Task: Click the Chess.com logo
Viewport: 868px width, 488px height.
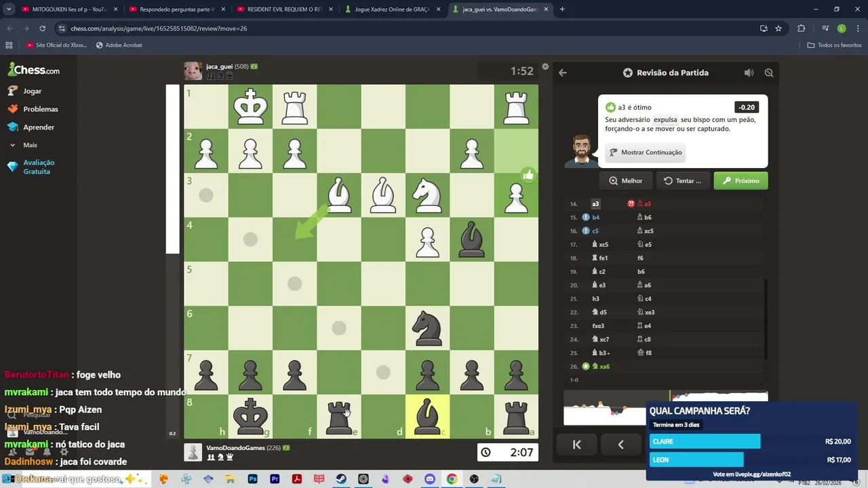Action: click(33, 69)
